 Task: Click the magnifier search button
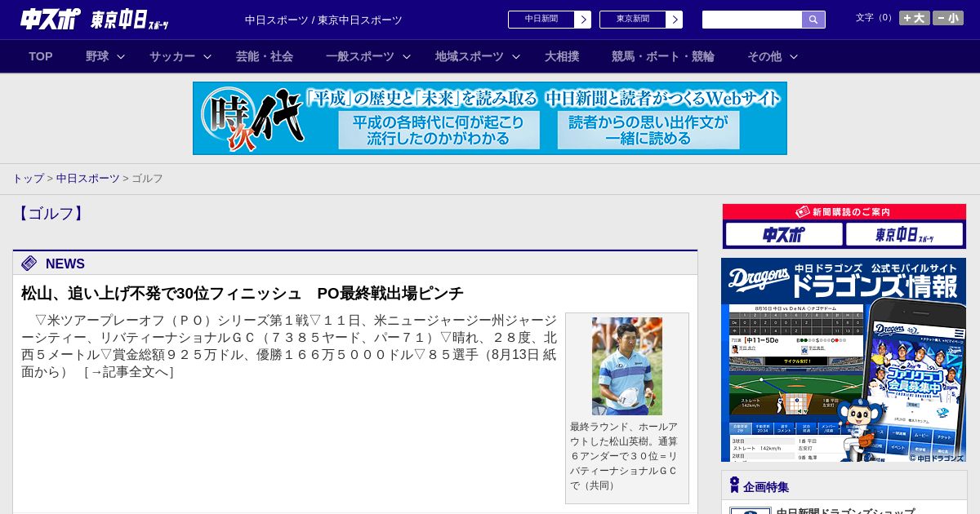click(813, 20)
